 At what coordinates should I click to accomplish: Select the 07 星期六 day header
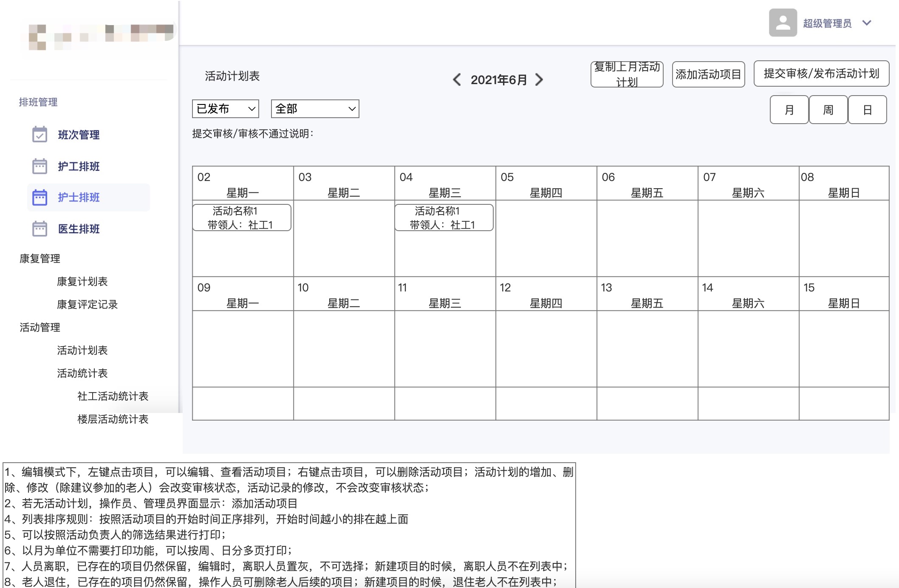coord(749,184)
